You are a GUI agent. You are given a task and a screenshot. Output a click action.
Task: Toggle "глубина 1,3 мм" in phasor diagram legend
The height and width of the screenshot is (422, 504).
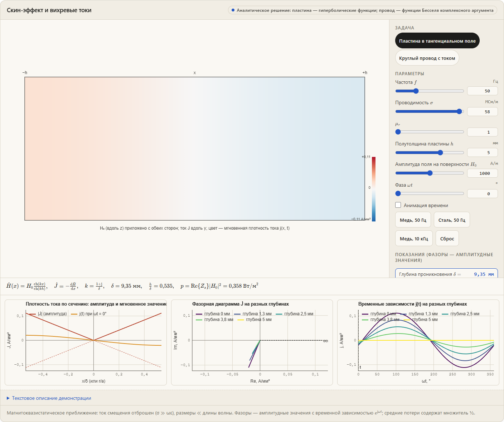253,314
